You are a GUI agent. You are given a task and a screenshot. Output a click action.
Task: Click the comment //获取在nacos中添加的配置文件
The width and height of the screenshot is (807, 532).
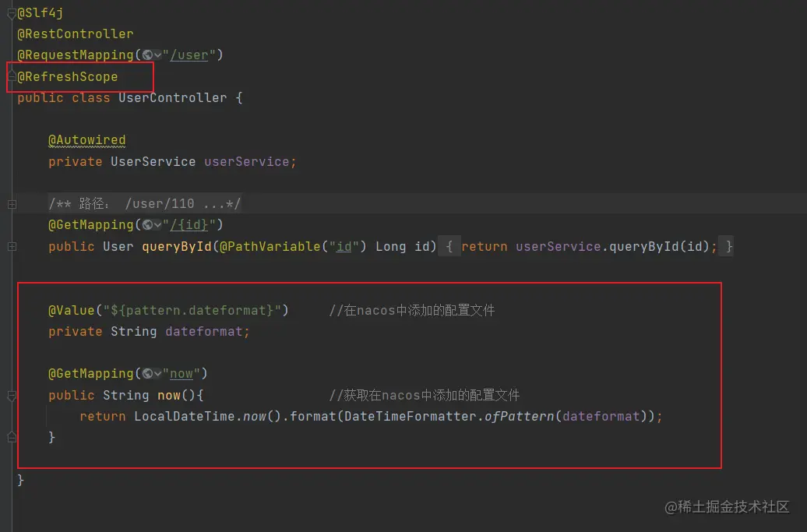424,395
